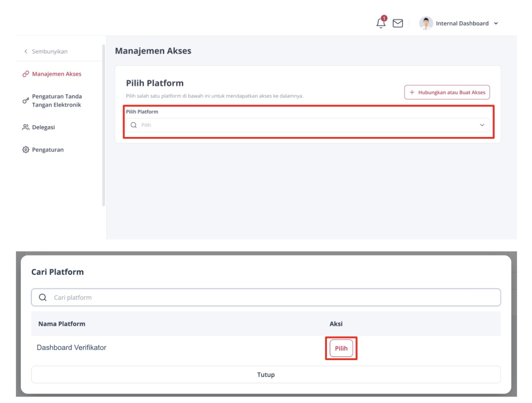The width and height of the screenshot is (532, 403).
Task: Open the mail envelope icon
Action: click(x=398, y=23)
